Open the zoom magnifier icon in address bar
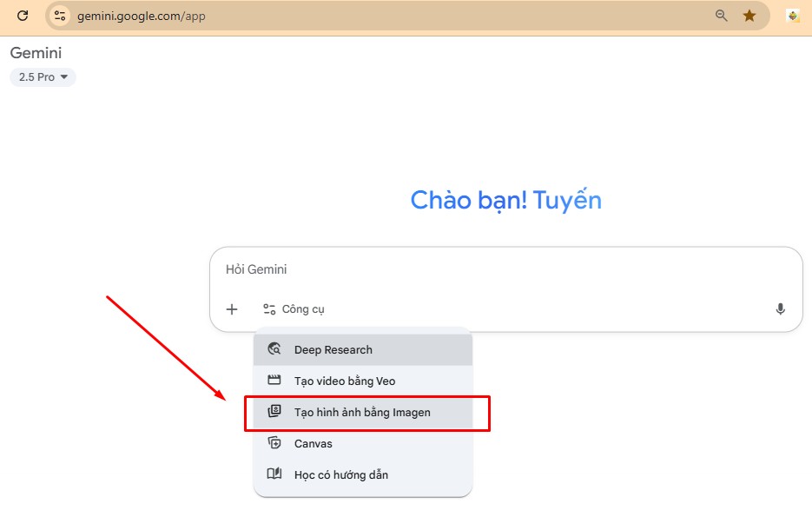This screenshot has height=517, width=812. click(x=721, y=16)
